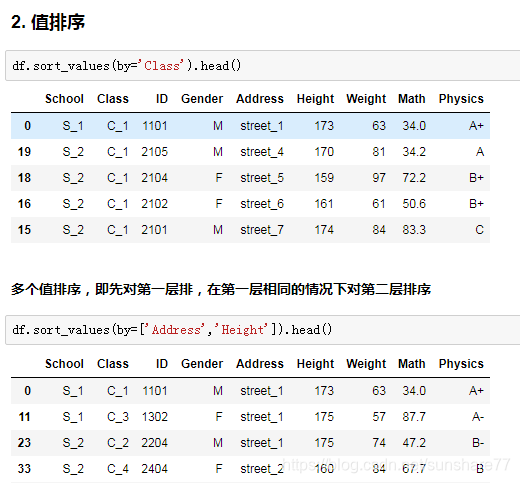Click Height value '159'
This screenshot has width=520, height=483.
click(x=324, y=178)
